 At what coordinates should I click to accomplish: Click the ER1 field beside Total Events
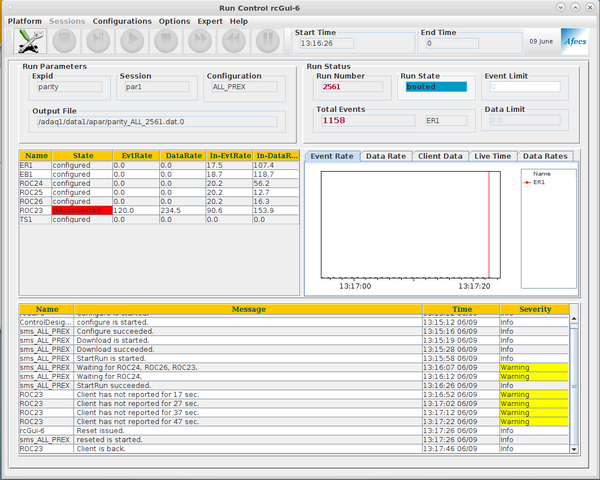446,121
